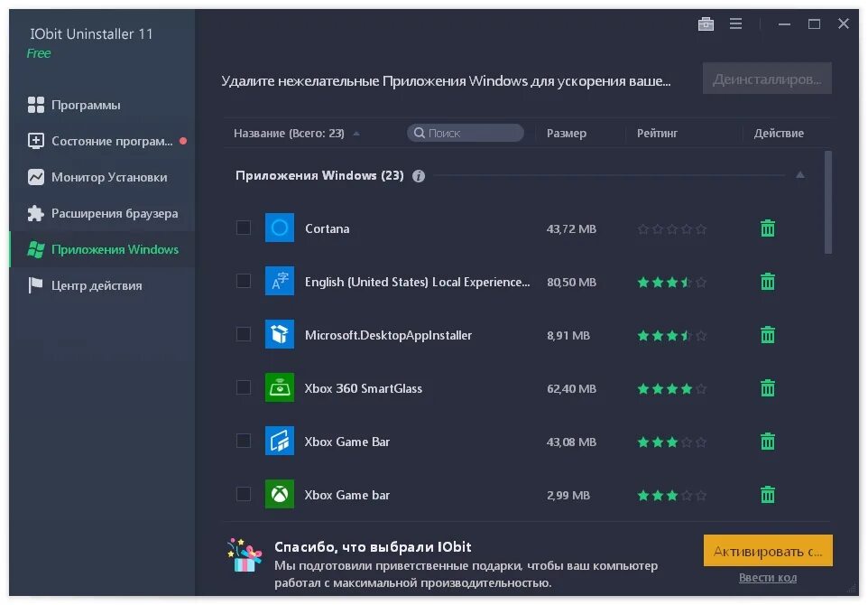Delete the 2,99 MB Xbox Game bar

tap(768, 494)
